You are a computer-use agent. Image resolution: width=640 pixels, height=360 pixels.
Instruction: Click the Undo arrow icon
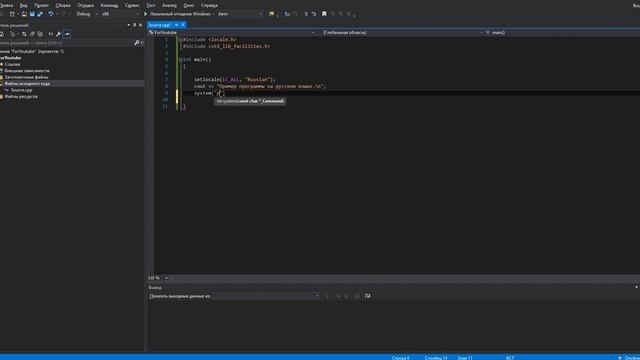click(51, 14)
